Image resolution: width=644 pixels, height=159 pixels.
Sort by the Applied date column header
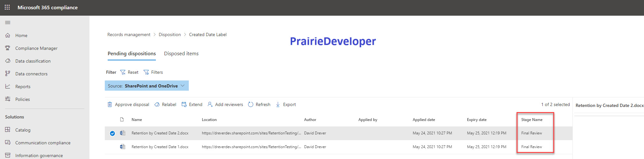pyautogui.click(x=424, y=120)
